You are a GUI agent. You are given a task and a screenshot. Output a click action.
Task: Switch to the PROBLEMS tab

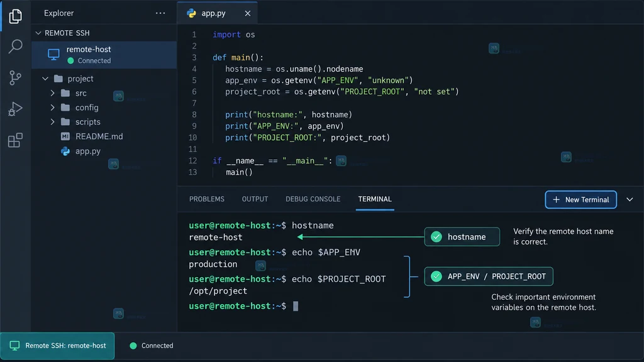click(x=206, y=199)
